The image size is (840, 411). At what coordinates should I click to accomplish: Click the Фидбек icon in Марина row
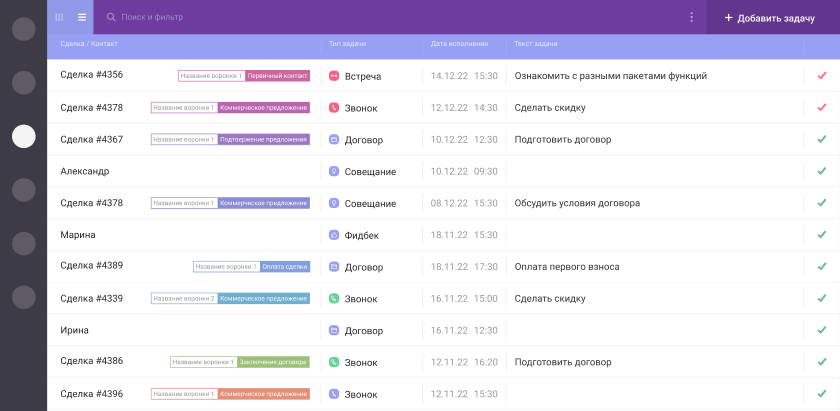click(334, 235)
